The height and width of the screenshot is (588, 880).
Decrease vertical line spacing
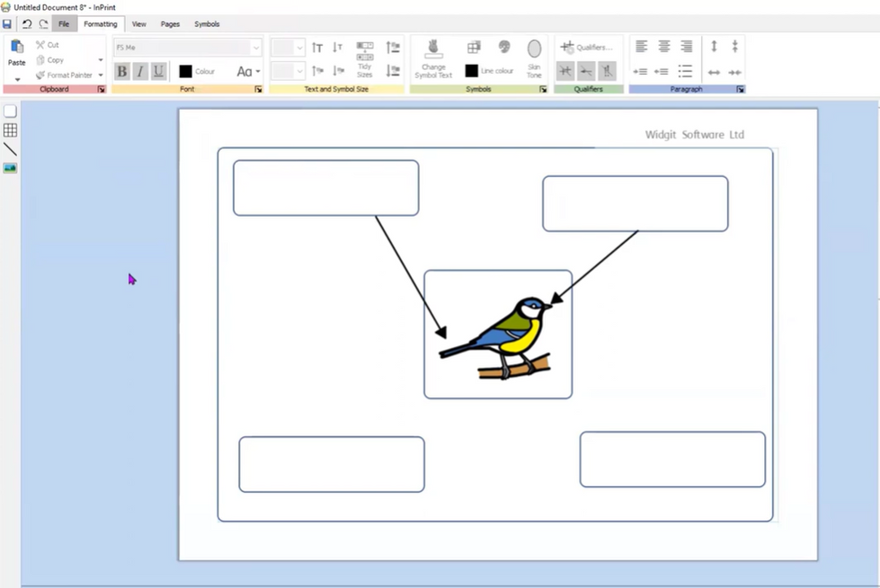click(x=734, y=47)
